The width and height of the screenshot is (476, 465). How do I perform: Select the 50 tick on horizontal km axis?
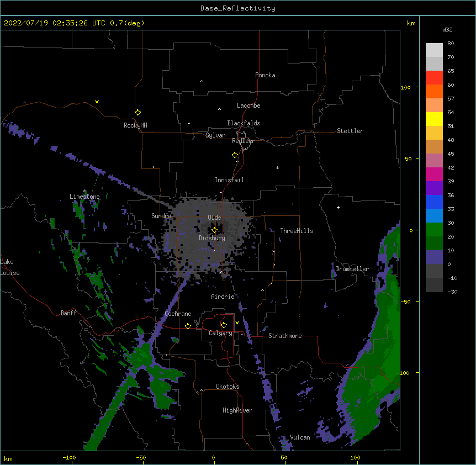pos(284,457)
